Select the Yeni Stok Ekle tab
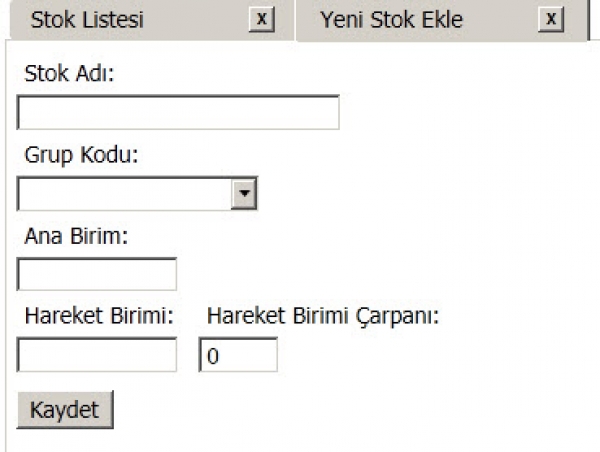 391,20
